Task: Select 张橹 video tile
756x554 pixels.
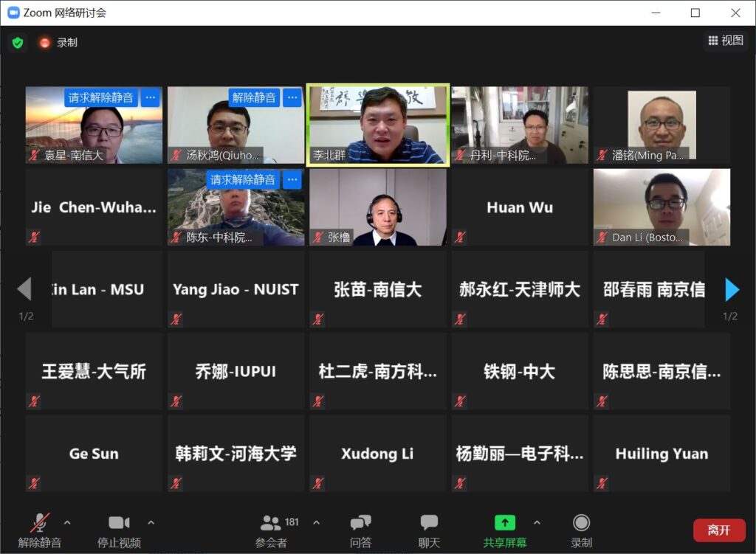Action: [x=378, y=207]
